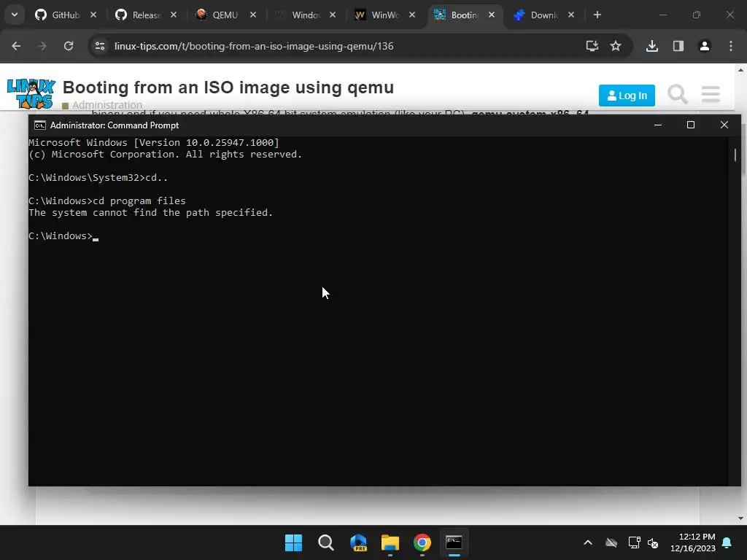Close the Windows tab
Screen dimensions: 747x560
pyautogui.click(x=333, y=15)
